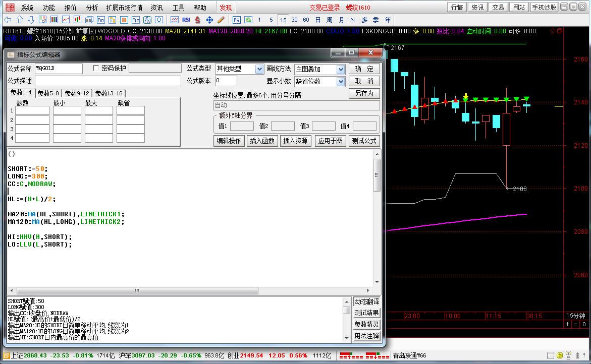Click the 插入资源 insert resource button
The image size is (591, 364).
tap(296, 141)
